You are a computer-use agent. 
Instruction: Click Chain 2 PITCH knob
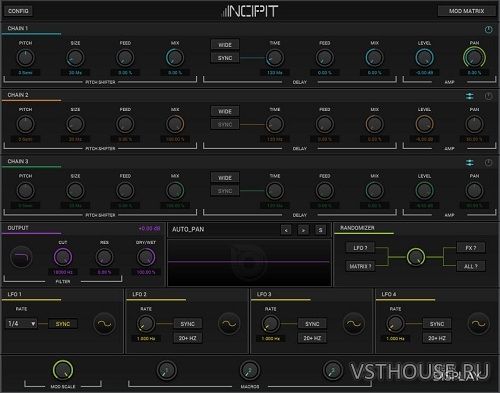[x=25, y=124]
